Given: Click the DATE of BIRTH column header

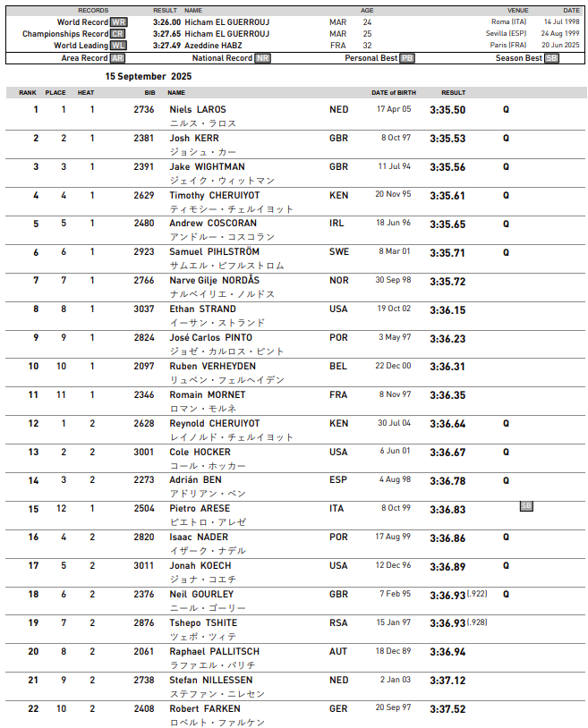Looking at the screenshot, I should [x=391, y=92].
